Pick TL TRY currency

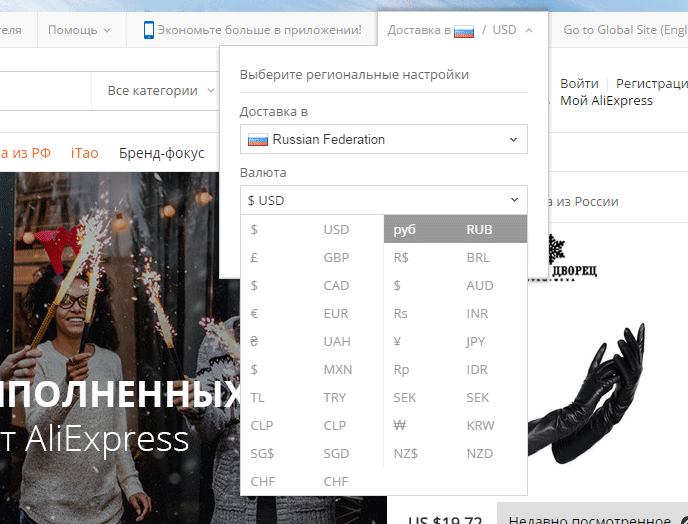[x=312, y=398]
